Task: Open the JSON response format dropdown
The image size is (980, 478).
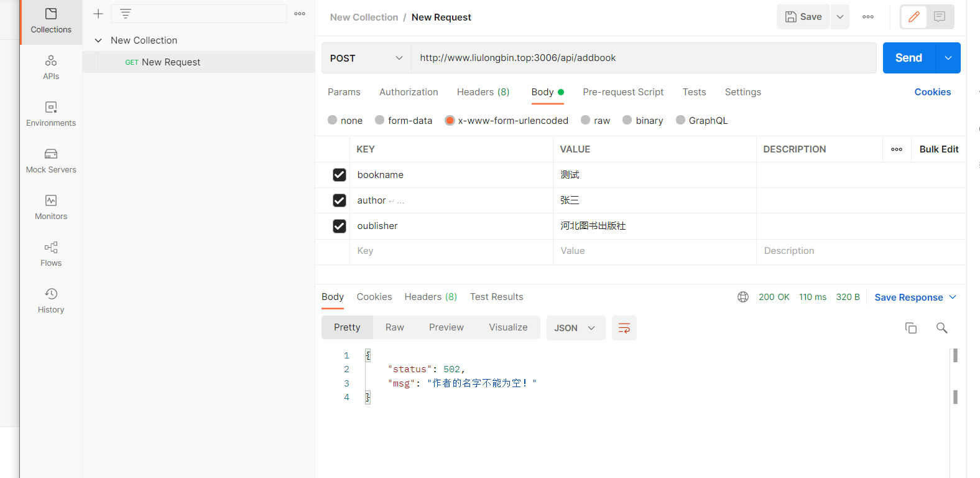Action: pos(575,328)
